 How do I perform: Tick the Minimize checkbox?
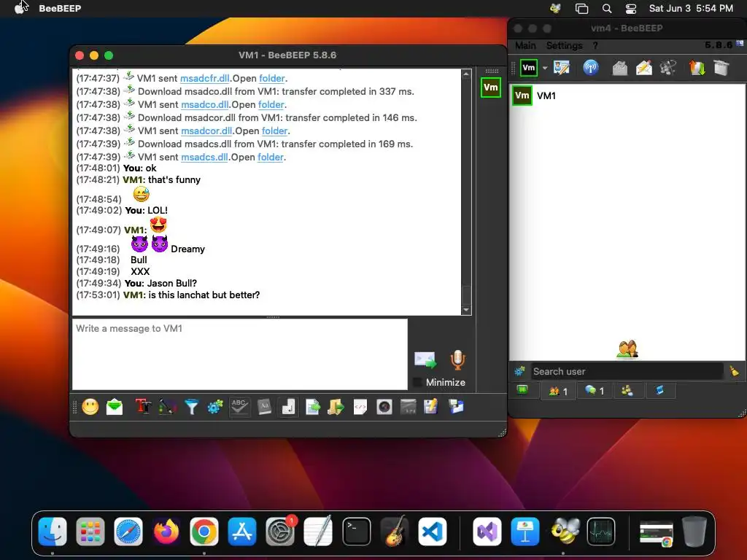coord(417,382)
